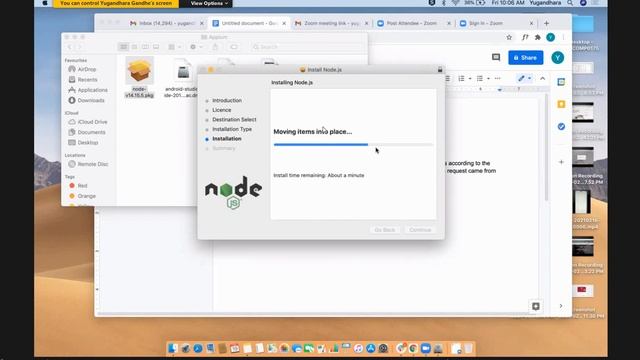The width and height of the screenshot is (640, 360).
Task: Open iTunes music icon in Dock
Action: tap(358, 348)
